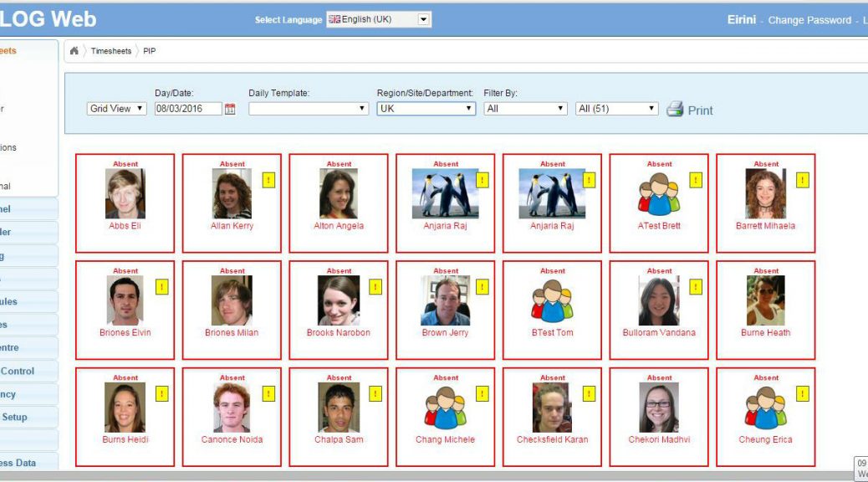
Task: Click the yellow warning icon on Allan Kerry
Action: [x=269, y=180]
